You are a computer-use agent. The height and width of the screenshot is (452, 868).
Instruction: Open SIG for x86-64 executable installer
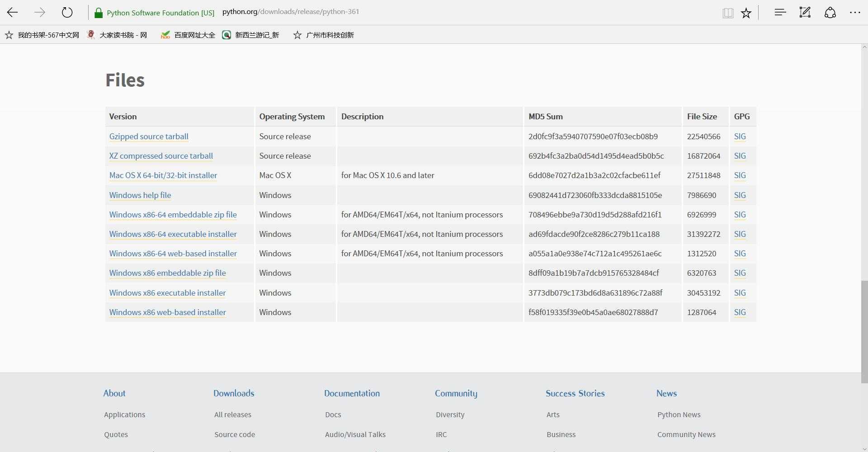[x=740, y=234]
